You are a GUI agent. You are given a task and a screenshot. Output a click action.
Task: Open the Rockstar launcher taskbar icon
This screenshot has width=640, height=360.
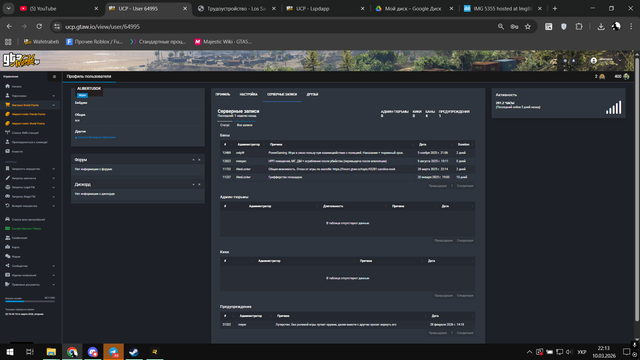(155, 352)
